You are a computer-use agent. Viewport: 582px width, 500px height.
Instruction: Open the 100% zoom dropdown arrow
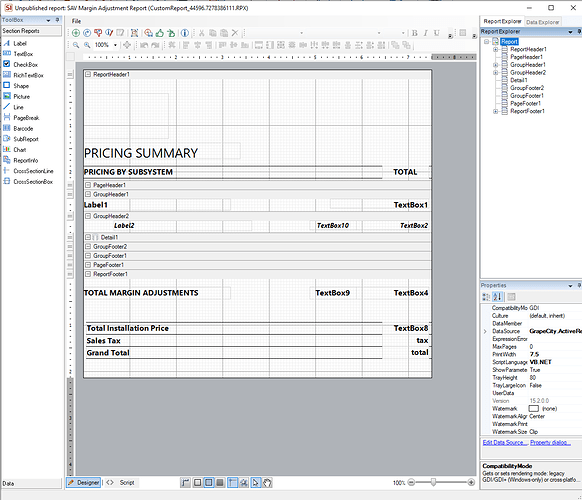[x=115, y=45]
